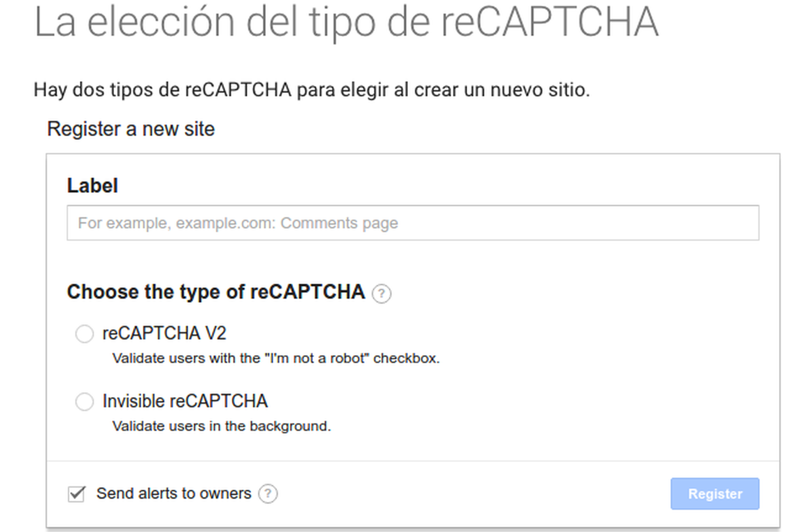Click the "reCAPTCHA V2" option label text
Image resolution: width=809 pixels, height=532 pixels.
coord(164,333)
